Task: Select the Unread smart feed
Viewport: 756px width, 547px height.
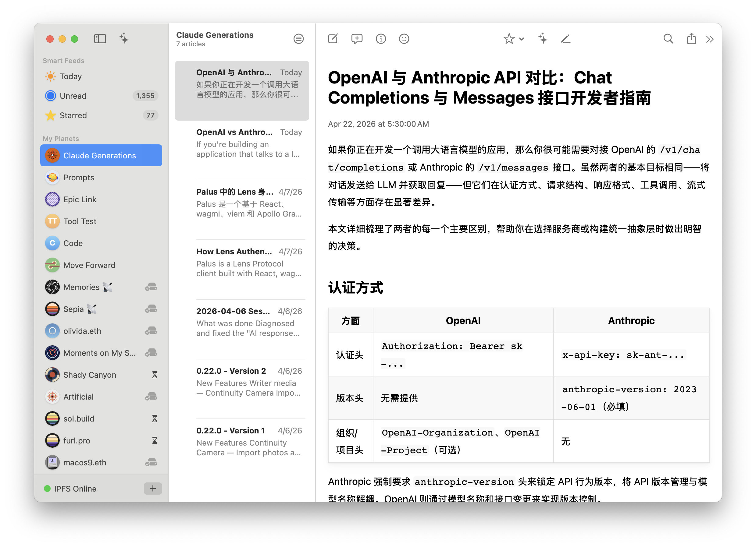Action: (73, 96)
